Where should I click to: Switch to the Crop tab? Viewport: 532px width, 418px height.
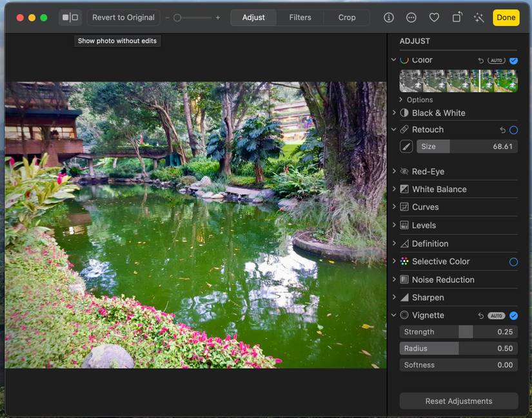coord(347,17)
